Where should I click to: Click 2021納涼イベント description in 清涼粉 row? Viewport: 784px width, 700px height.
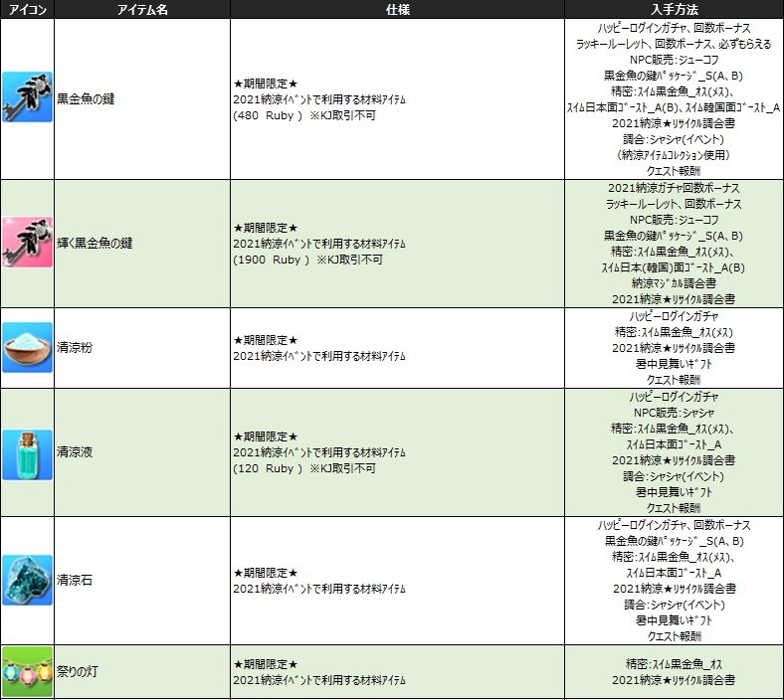click(319, 356)
